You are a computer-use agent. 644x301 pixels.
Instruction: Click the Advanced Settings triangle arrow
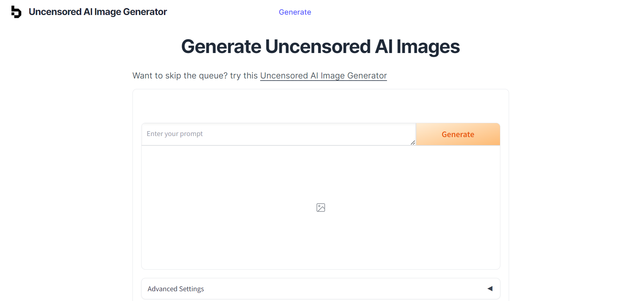click(x=490, y=288)
